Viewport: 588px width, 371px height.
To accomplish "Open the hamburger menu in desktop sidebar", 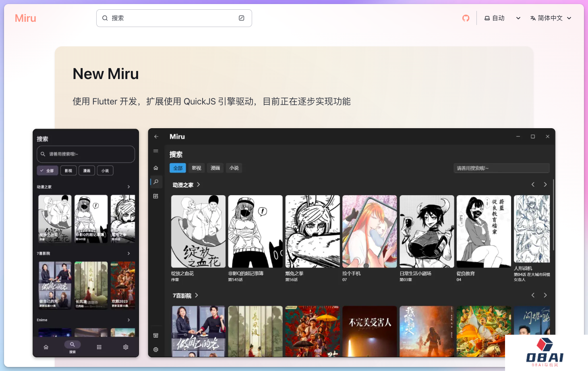I will coord(156,151).
